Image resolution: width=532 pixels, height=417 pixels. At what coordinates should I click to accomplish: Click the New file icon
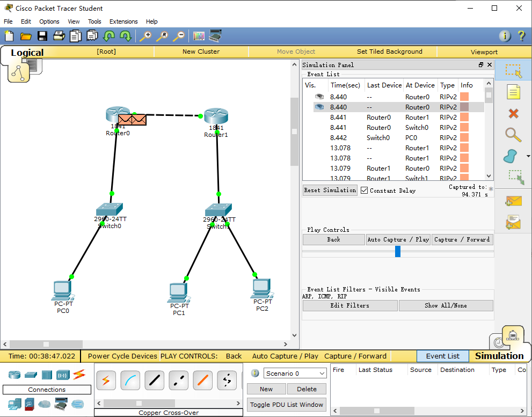pyautogui.click(x=9, y=36)
